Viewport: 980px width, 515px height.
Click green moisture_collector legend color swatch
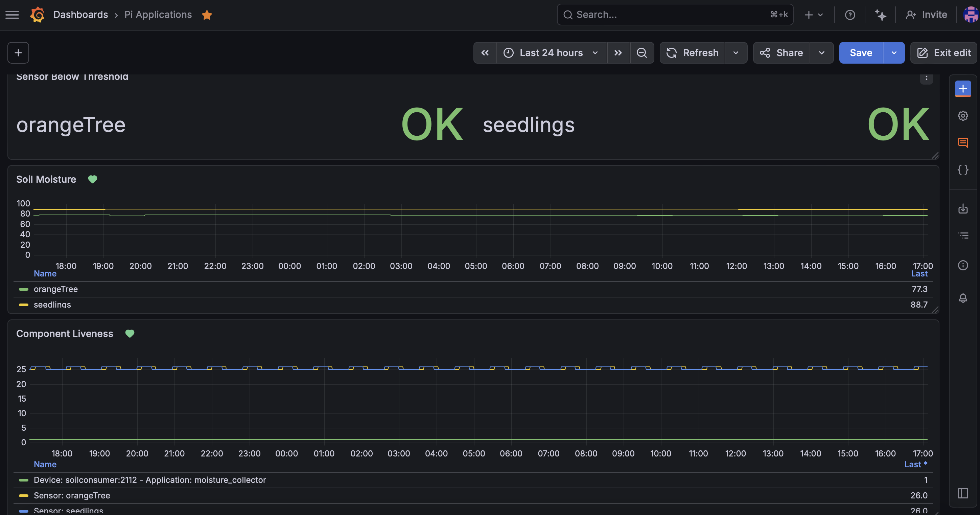(x=24, y=480)
